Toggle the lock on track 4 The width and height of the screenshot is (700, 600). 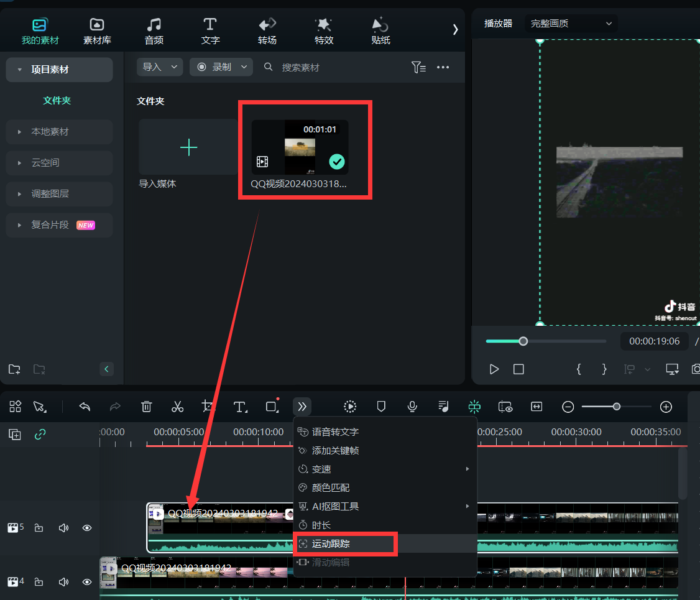pos(39,582)
